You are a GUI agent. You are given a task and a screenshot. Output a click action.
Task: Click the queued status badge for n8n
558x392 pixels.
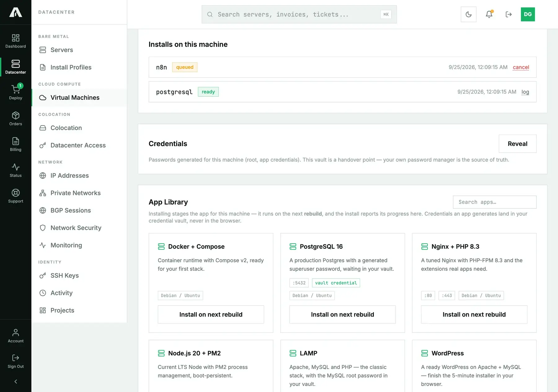(x=185, y=67)
